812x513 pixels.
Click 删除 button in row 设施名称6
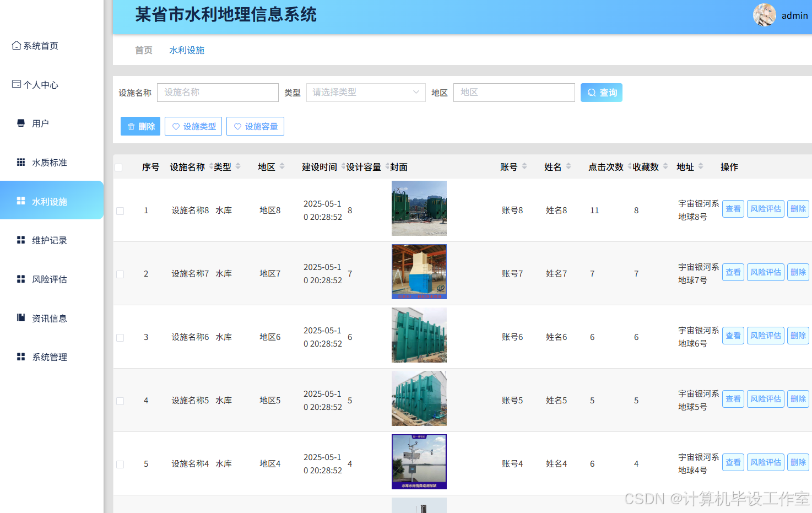click(798, 336)
